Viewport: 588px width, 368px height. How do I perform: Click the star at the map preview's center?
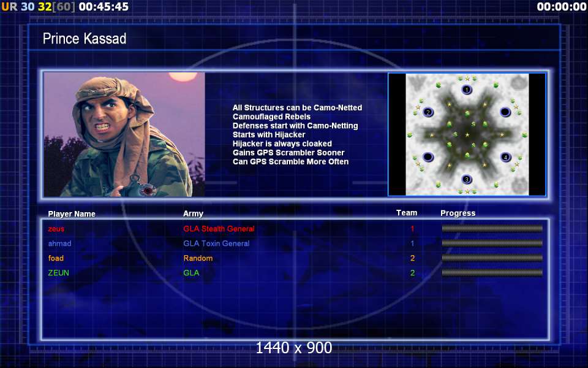coord(467,134)
